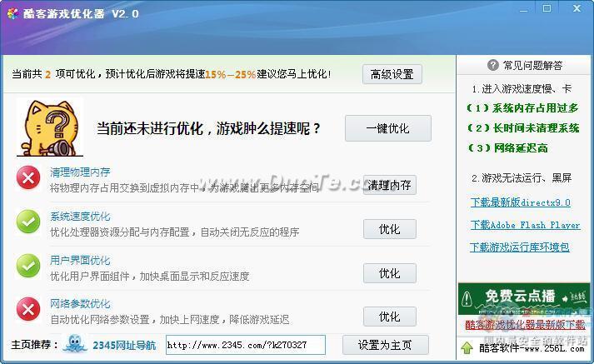Image resolution: width=594 pixels, height=364 pixels.
Task: Open 高级设置 advanced settings
Action: coord(392,74)
